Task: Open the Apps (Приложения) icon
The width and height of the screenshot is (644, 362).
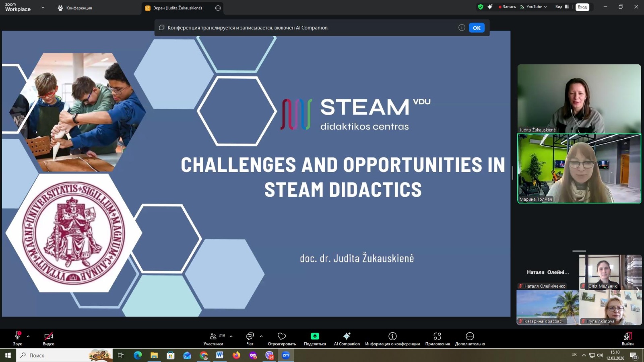Action: click(437, 336)
